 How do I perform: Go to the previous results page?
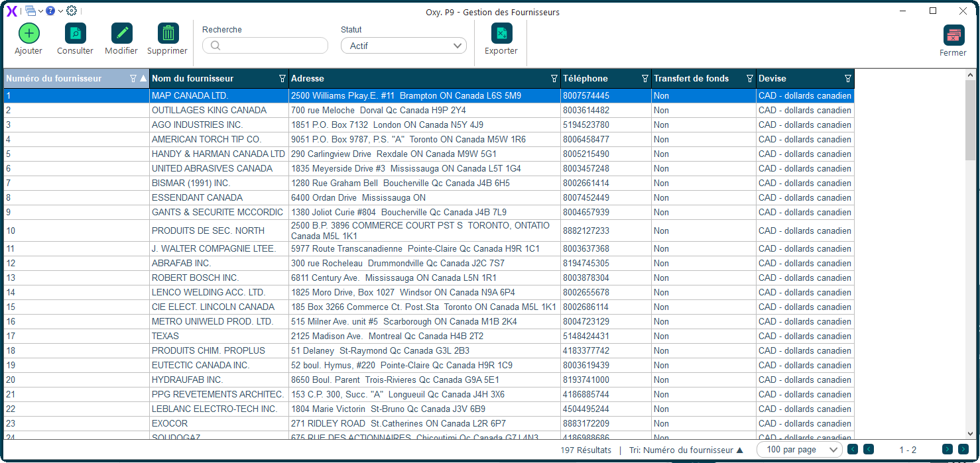[869, 449]
